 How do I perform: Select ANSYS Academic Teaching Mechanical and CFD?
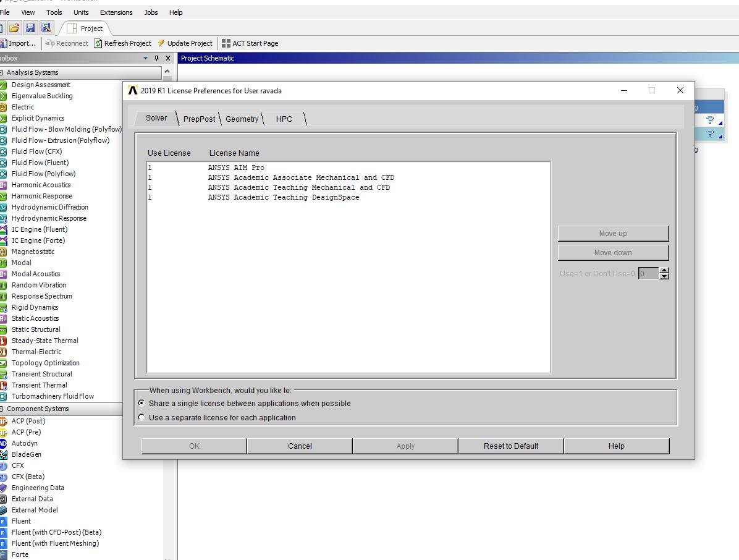348,188
